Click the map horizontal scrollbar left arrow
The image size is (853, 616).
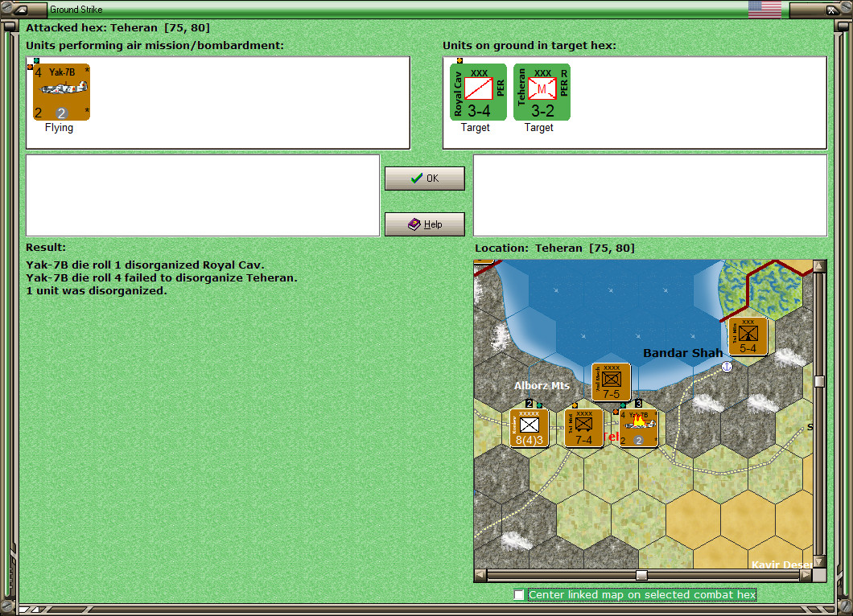pyautogui.click(x=480, y=575)
